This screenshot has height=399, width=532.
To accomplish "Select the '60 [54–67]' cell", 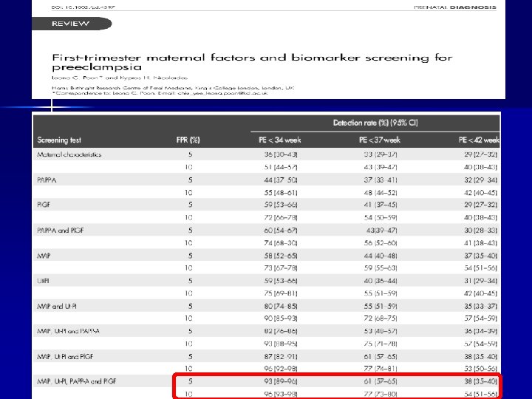I will pos(281,231).
